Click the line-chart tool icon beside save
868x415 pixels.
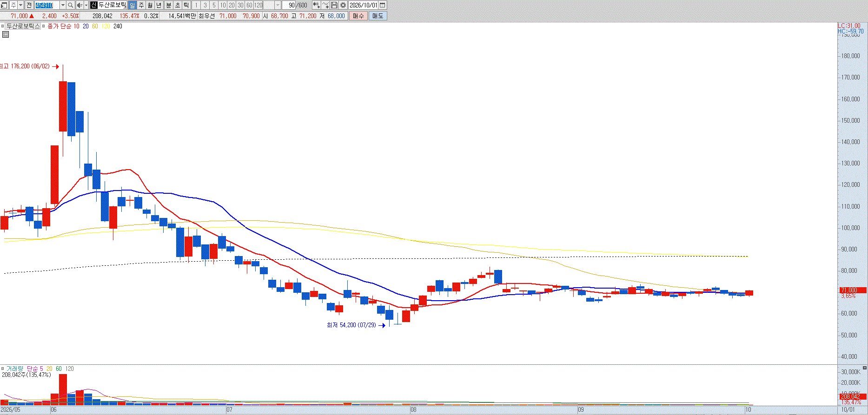(325, 5)
